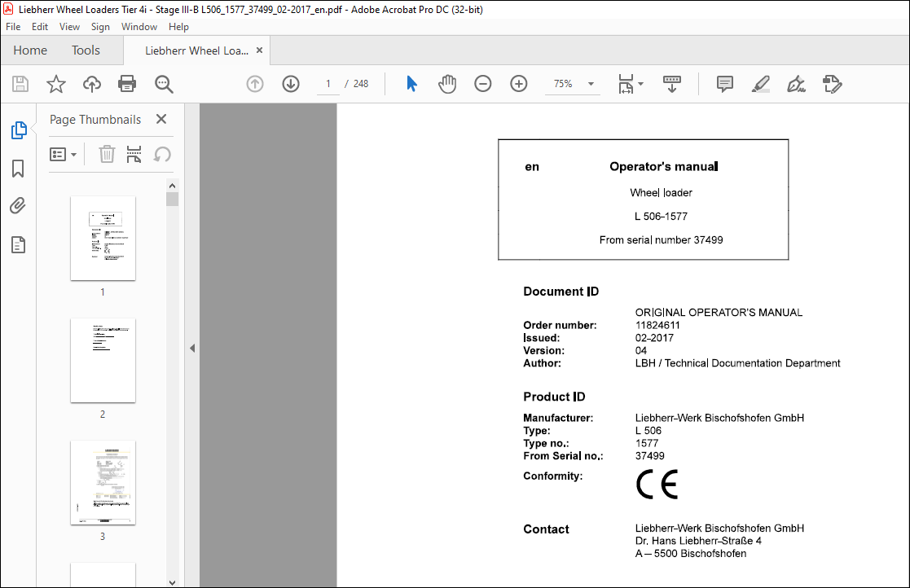Click thumbnail scrollbar up arrow
This screenshot has height=588, width=910.
[173, 186]
